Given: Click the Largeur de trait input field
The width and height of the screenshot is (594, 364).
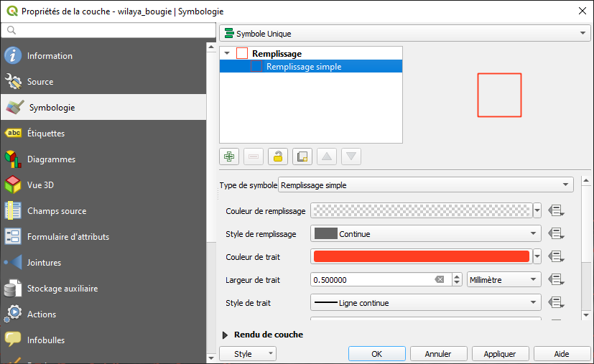Looking at the screenshot, I should (371, 280).
